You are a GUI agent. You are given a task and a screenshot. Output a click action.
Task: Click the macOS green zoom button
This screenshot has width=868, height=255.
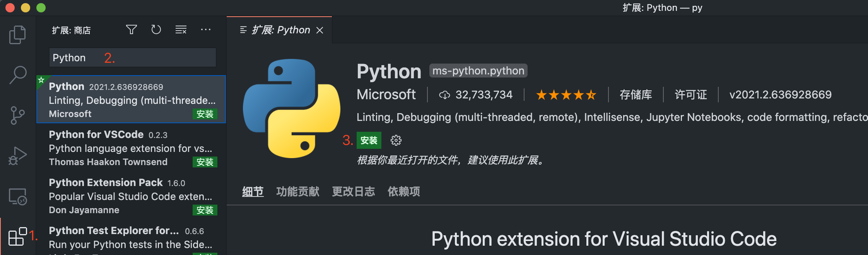[x=41, y=8]
